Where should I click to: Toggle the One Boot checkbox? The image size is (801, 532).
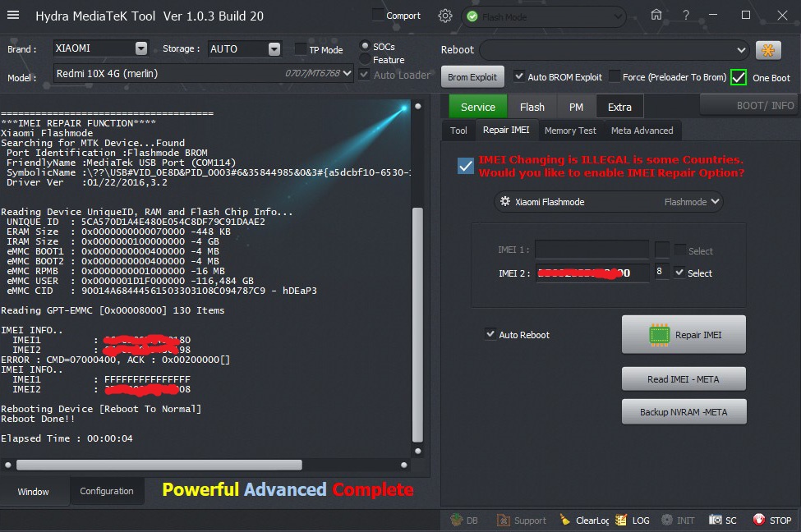tap(739, 78)
